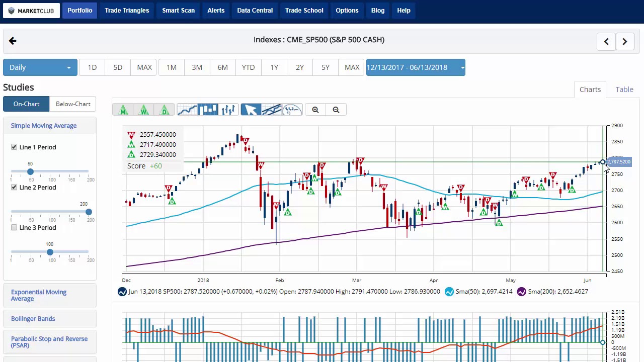Click the Score +60 label
Viewport: 644px width, 362px height.
point(145,166)
